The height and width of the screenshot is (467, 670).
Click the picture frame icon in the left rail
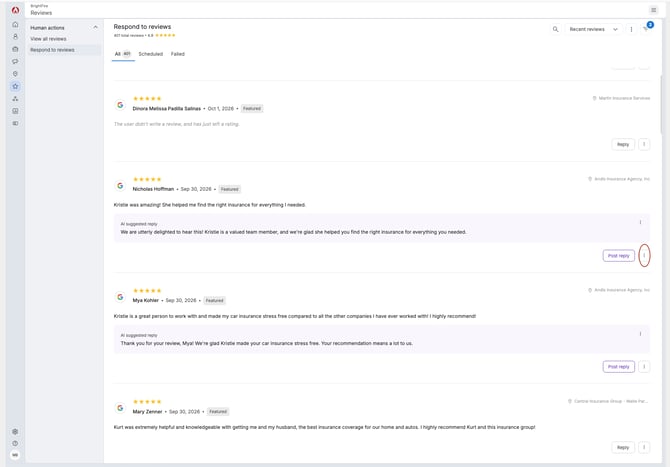click(15, 111)
